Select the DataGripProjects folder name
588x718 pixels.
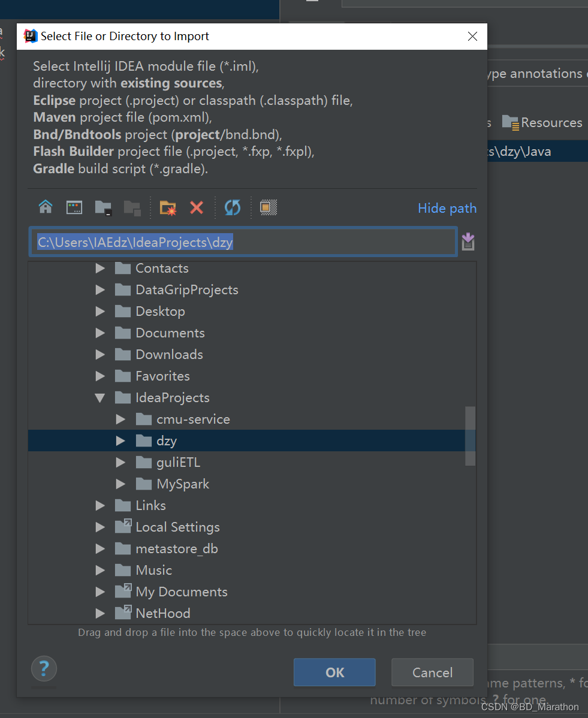187,290
